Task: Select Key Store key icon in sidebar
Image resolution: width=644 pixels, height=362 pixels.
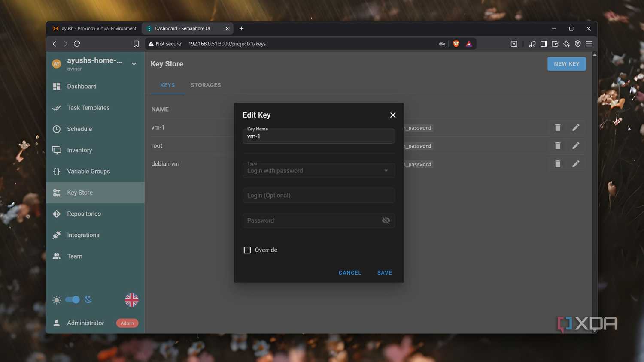Action: (57, 193)
